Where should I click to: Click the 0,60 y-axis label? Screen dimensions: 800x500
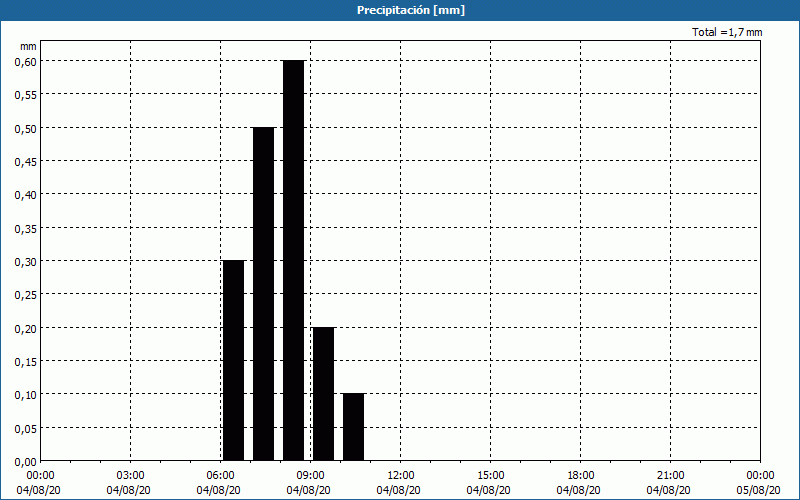[x=26, y=61]
